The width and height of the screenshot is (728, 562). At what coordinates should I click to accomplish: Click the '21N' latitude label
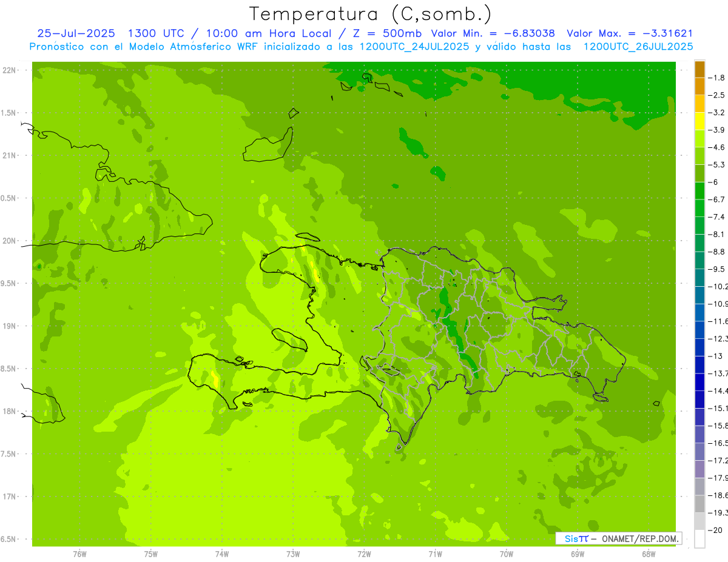(8, 156)
